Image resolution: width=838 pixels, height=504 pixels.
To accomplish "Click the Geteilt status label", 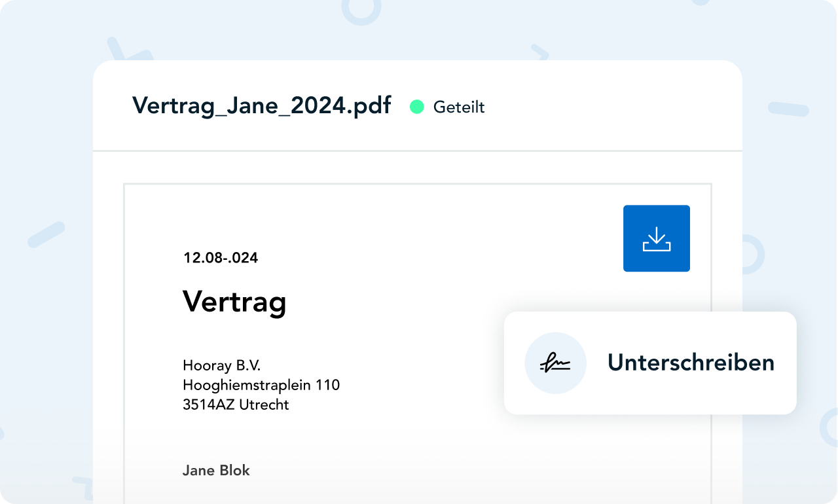I will [459, 107].
